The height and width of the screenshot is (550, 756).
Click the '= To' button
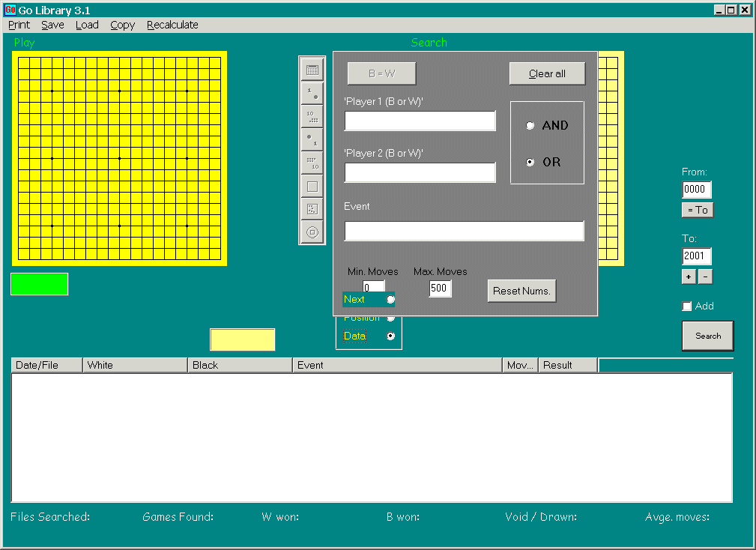click(698, 210)
